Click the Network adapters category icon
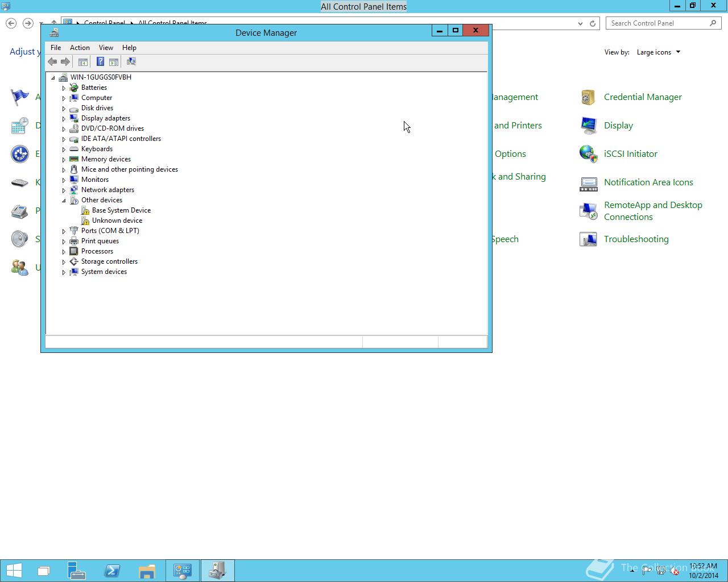 (74, 190)
